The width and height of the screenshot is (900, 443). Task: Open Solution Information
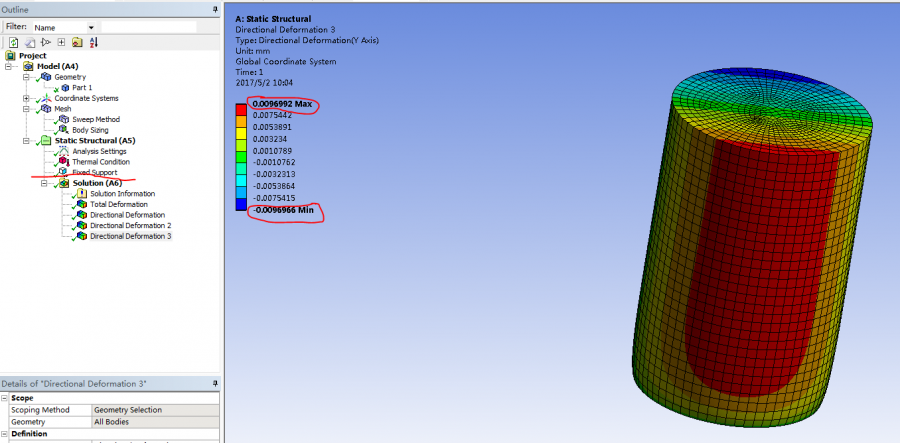pos(122,193)
